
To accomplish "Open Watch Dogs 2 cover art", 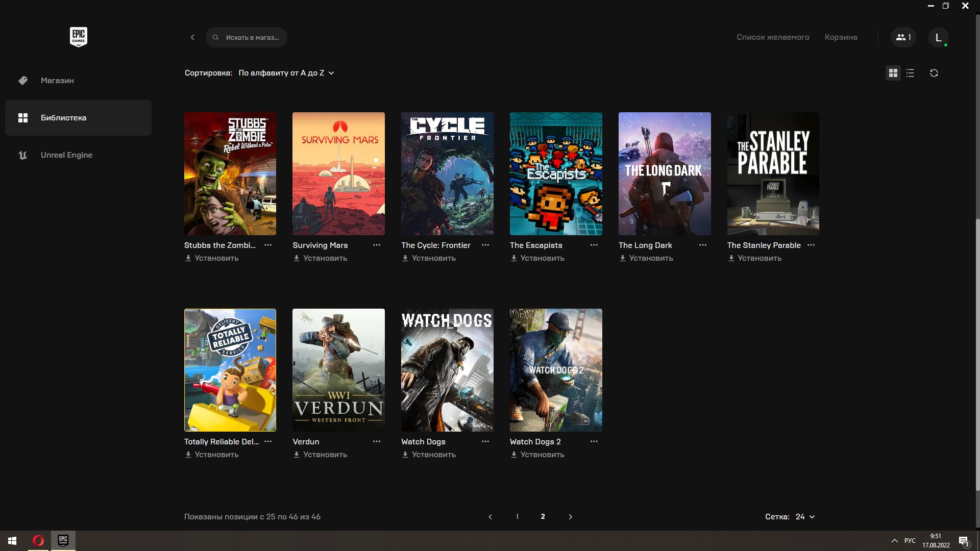I will pyautogui.click(x=556, y=370).
